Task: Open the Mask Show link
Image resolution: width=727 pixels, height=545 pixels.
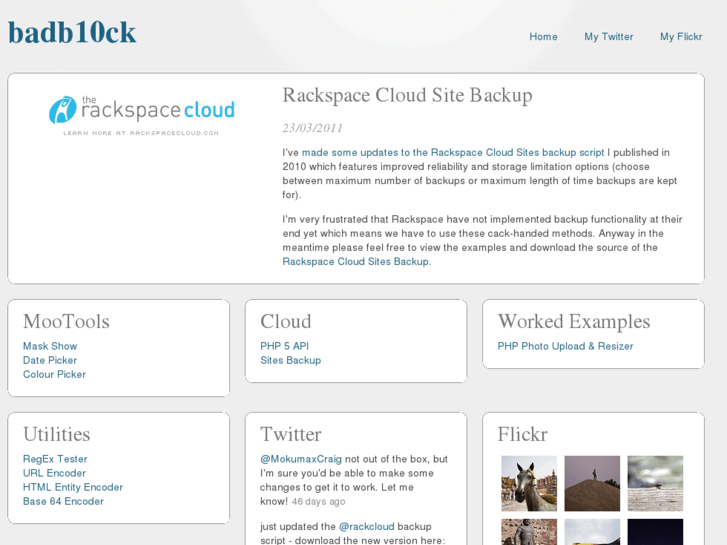Action: (x=50, y=346)
